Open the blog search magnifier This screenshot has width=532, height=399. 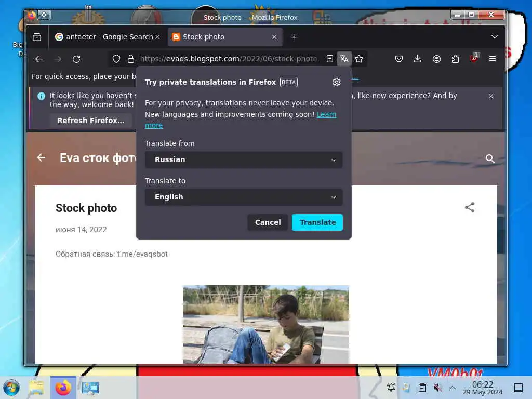click(x=489, y=158)
